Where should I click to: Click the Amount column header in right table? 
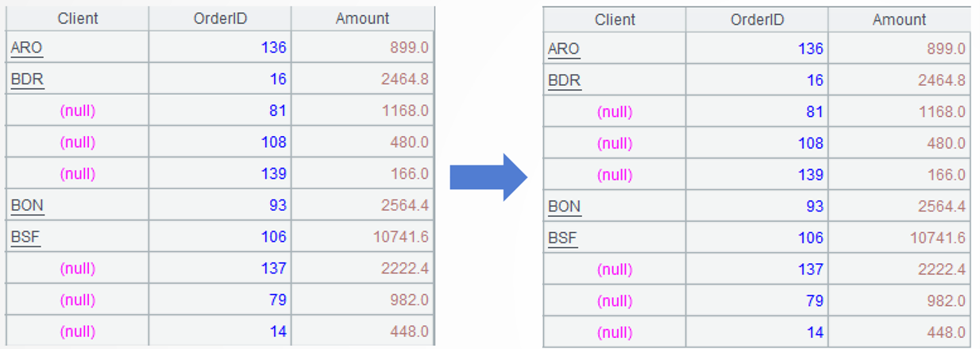coord(899,20)
